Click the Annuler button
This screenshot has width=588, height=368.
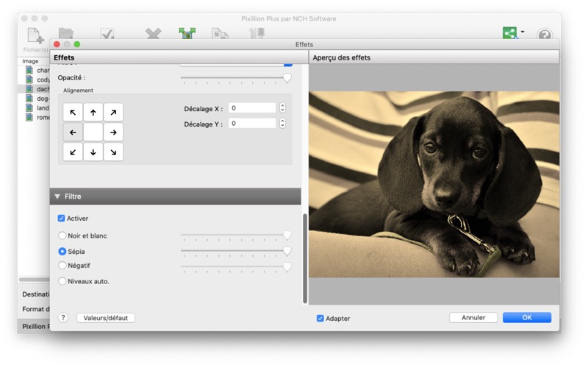point(473,317)
